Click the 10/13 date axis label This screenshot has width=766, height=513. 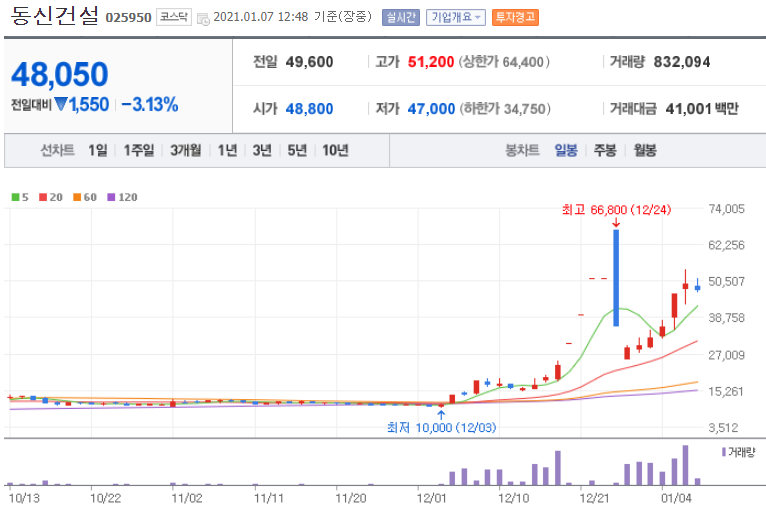click(x=24, y=498)
